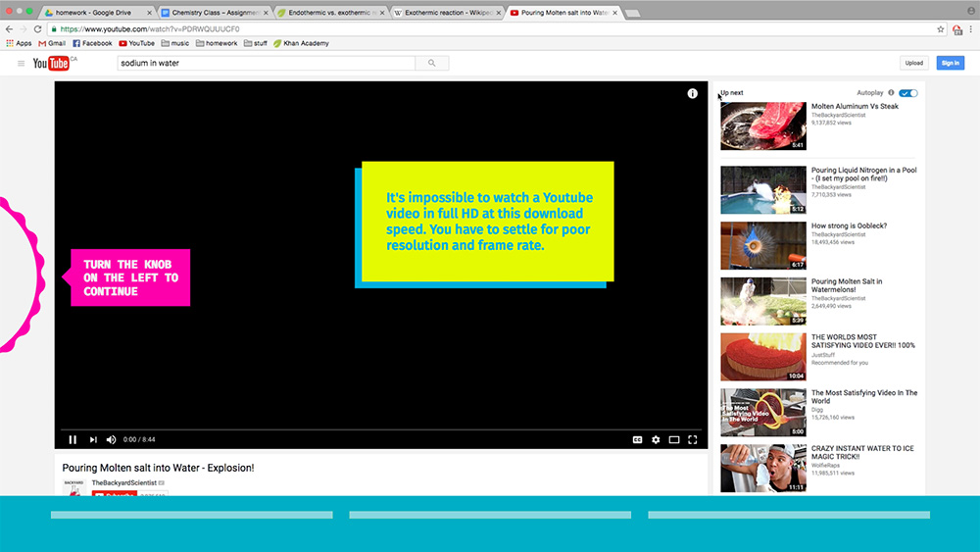The height and width of the screenshot is (552, 980).
Task: Switch to Exothermic reaction Wikipedia tab
Action: tap(447, 13)
